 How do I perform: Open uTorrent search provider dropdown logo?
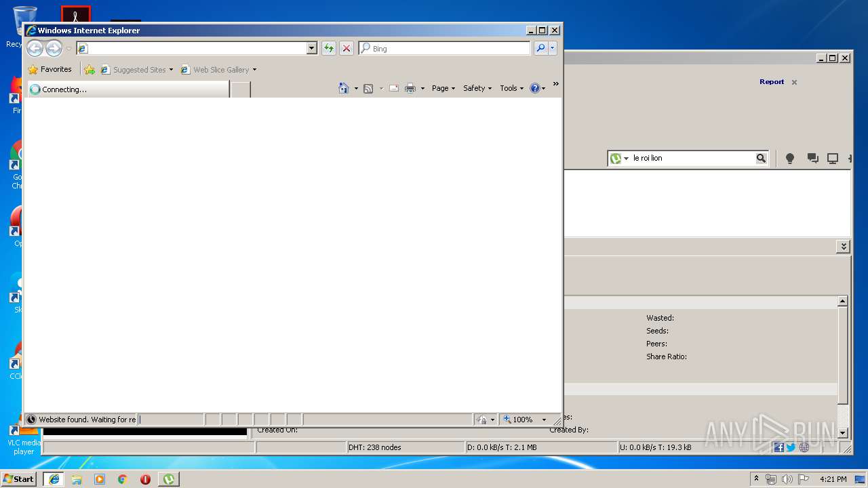pos(619,158)
